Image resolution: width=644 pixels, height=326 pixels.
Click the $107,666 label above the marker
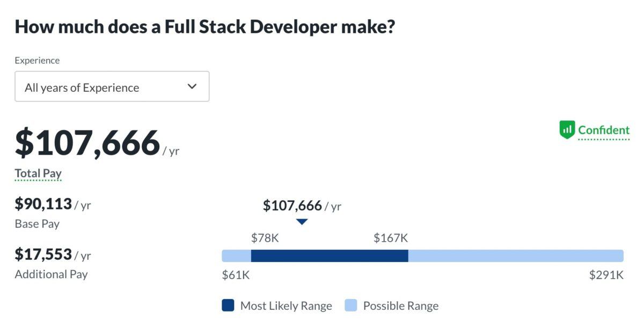point(302,206)
